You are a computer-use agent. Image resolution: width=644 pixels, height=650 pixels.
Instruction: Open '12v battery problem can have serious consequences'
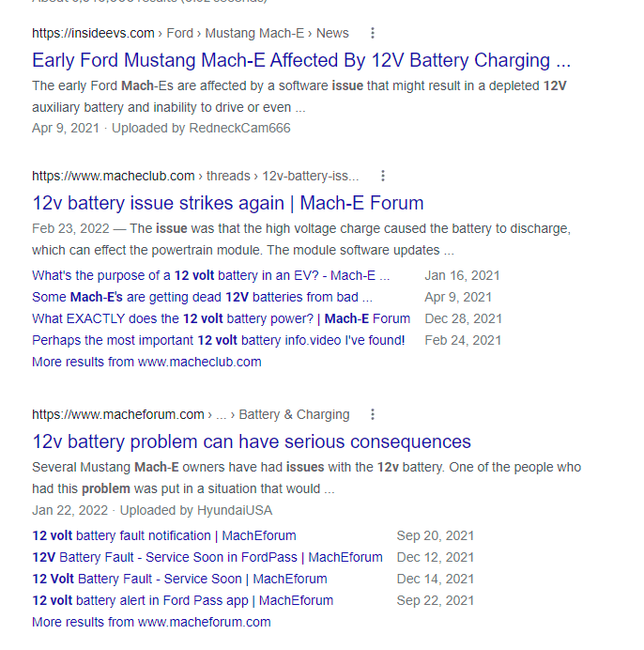[x=252, y=441]
